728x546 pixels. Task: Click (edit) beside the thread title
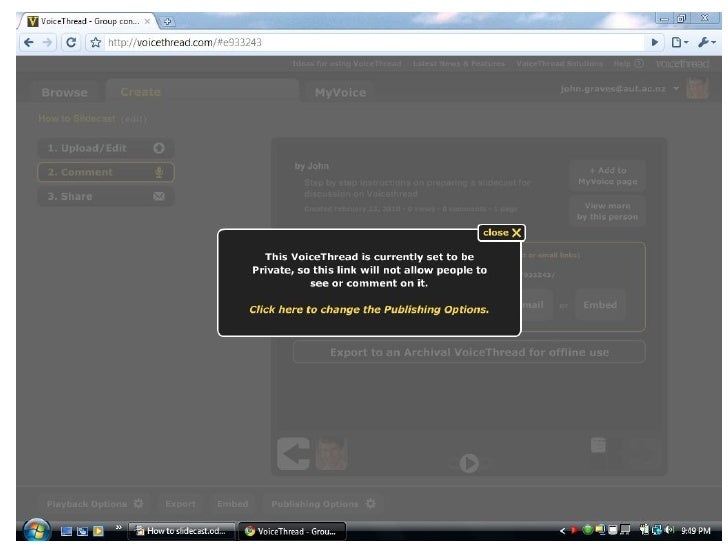coord(134,119)
